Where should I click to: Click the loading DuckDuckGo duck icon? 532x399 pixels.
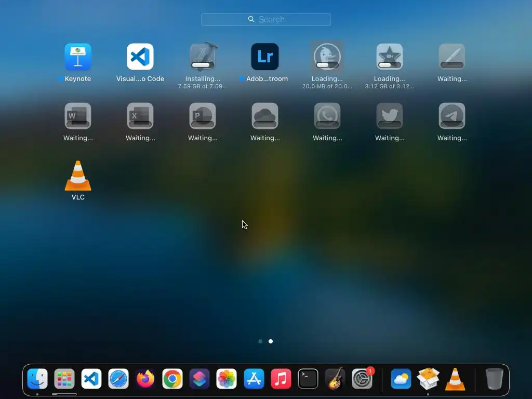(327, 57)
